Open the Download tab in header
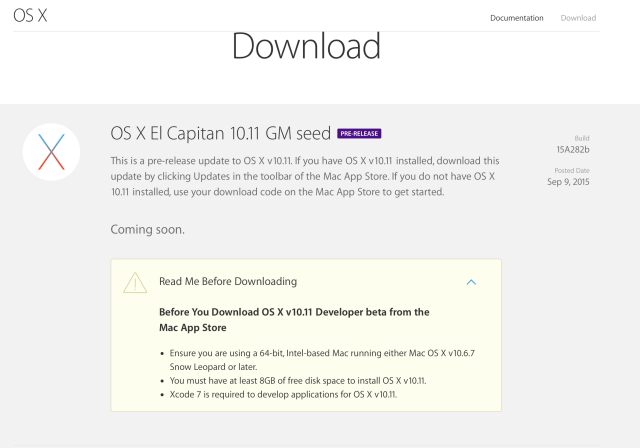 (x=578, y=18)
